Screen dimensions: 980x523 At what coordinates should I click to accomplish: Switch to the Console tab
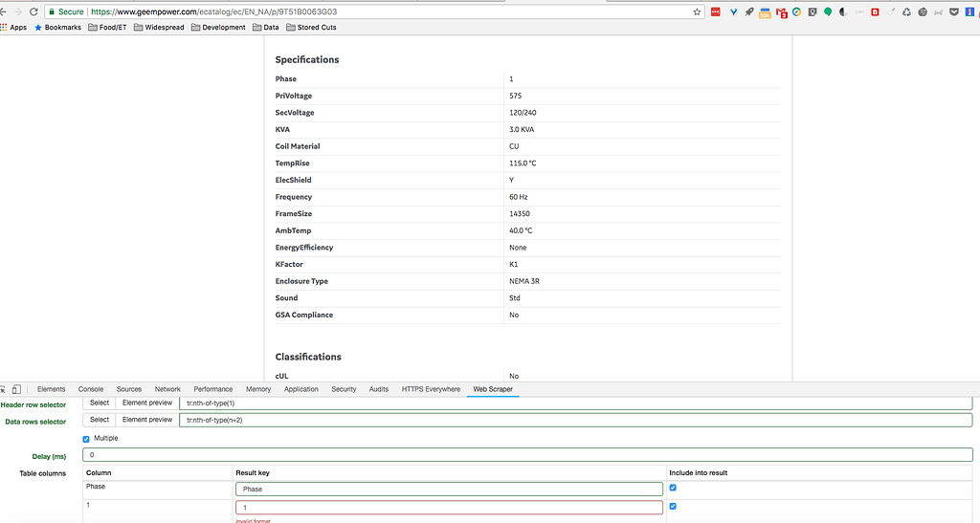pos(91,389)
